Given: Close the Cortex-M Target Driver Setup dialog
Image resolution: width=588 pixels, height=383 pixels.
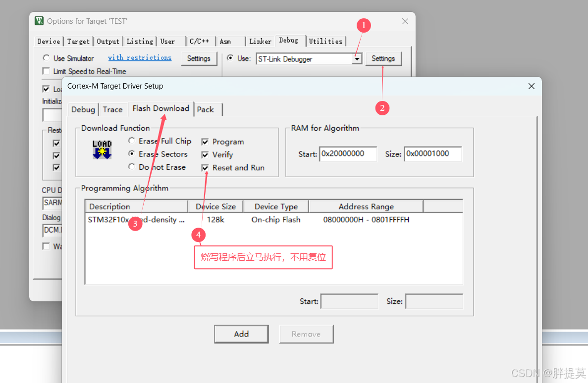Looking at the screenshot, I should (x=532, y=86).
